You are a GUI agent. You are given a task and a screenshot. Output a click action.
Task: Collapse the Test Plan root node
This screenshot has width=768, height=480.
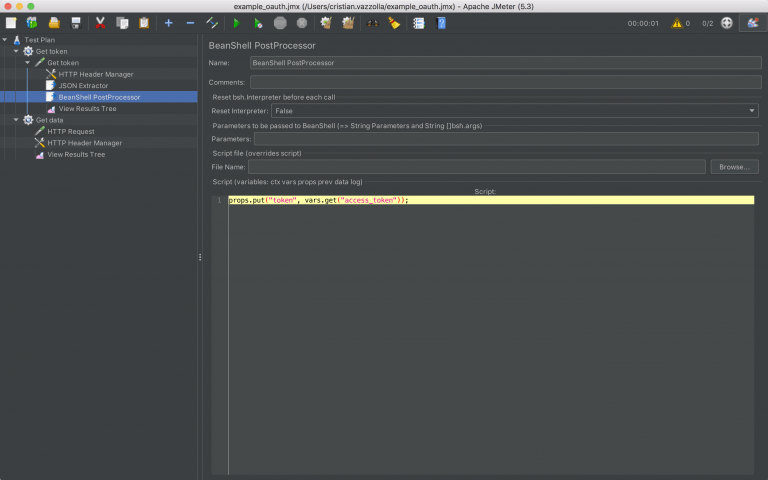(x=4, y=40)
